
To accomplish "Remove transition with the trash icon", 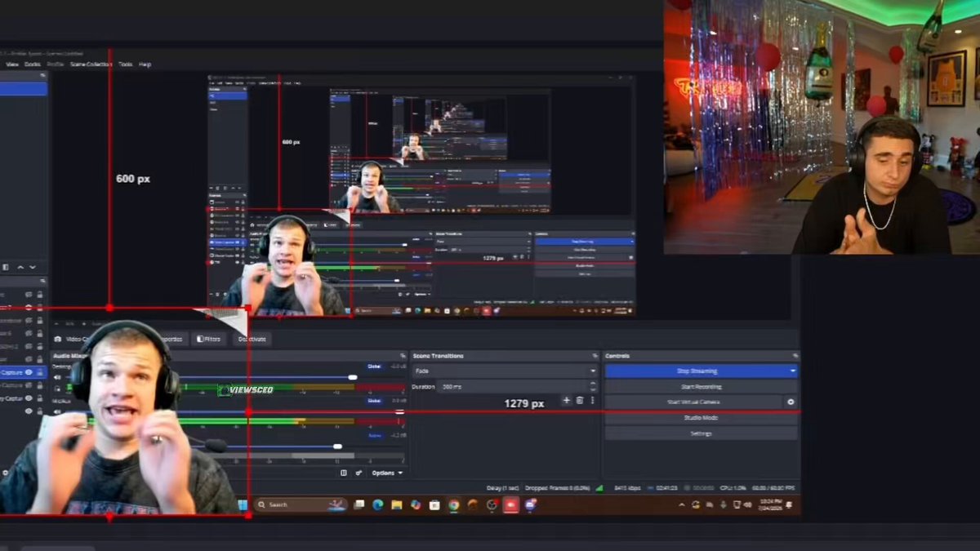I will [580, 400].
